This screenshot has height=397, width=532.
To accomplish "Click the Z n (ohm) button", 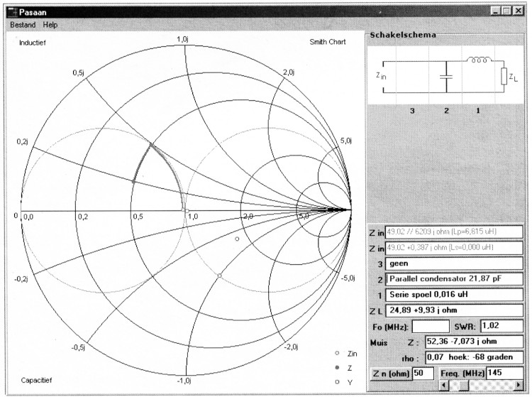I will click(391, 374).
